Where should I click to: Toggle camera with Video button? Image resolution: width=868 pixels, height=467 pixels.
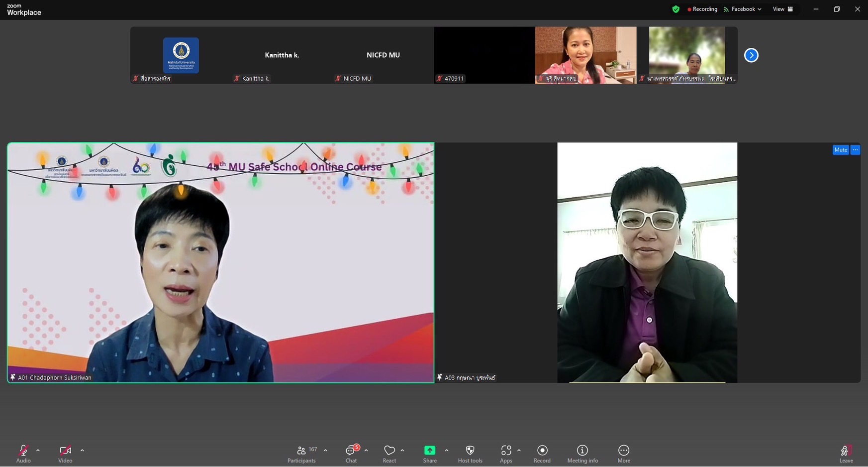click(x=65, y=454)
